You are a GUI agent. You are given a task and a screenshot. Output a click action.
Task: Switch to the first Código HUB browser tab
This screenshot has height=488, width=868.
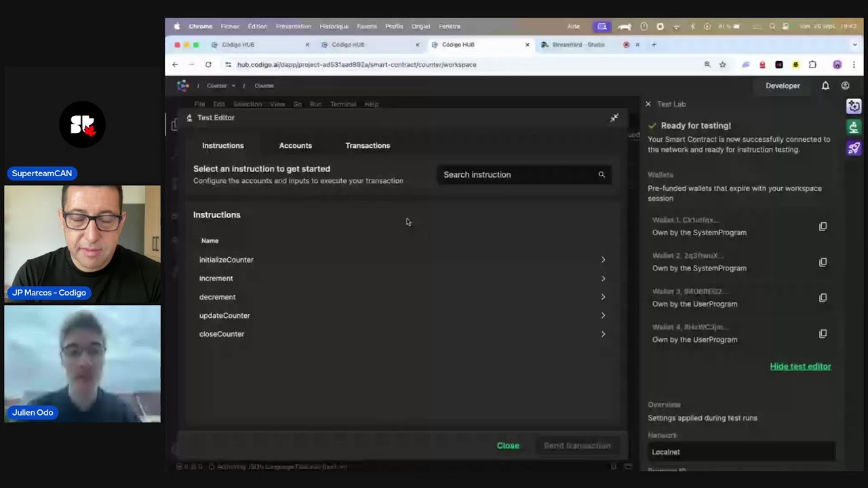[237, 45]
